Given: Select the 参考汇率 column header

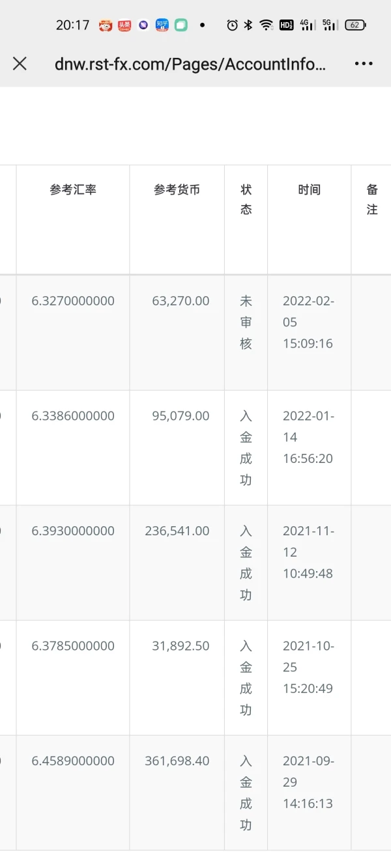Looking at the screenshot, I should click(73, 190).
